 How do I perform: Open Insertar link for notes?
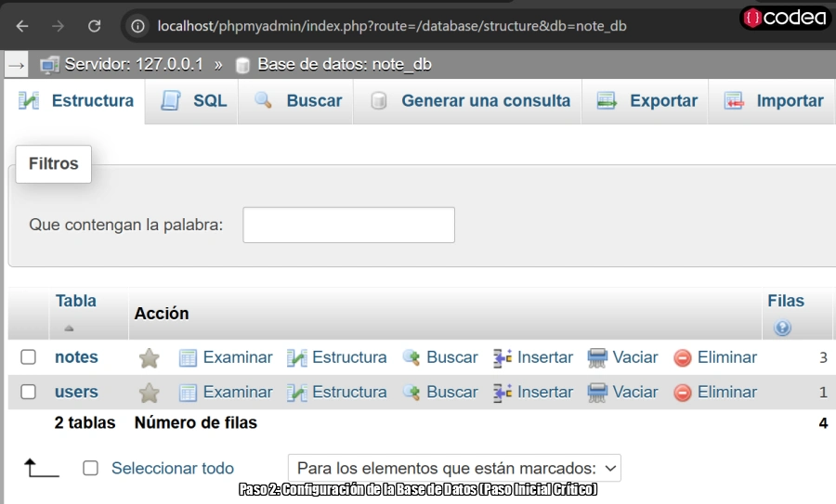pyautogui.click(x=545, y=357)
